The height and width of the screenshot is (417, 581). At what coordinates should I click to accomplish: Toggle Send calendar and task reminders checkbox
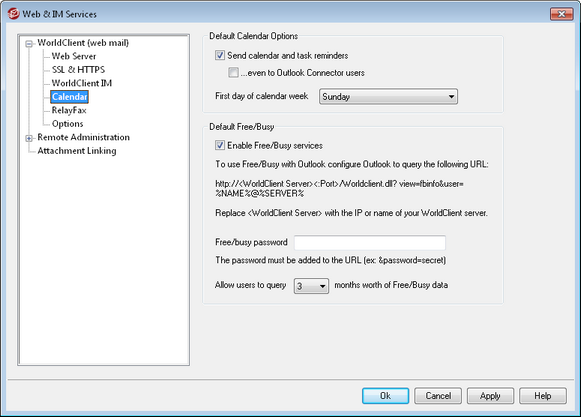[x=220, y=55]
